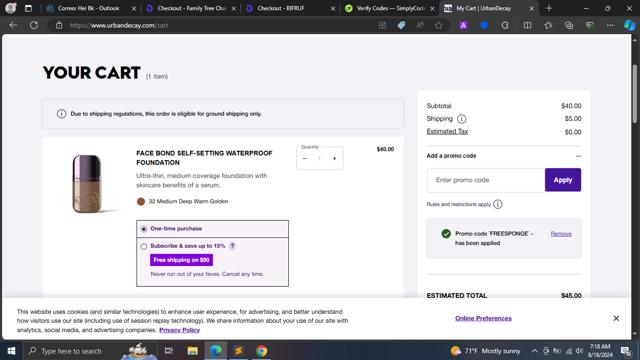The image size is (640, 360).
Task: Open tab actions menu icon
Action: [28, 8]
